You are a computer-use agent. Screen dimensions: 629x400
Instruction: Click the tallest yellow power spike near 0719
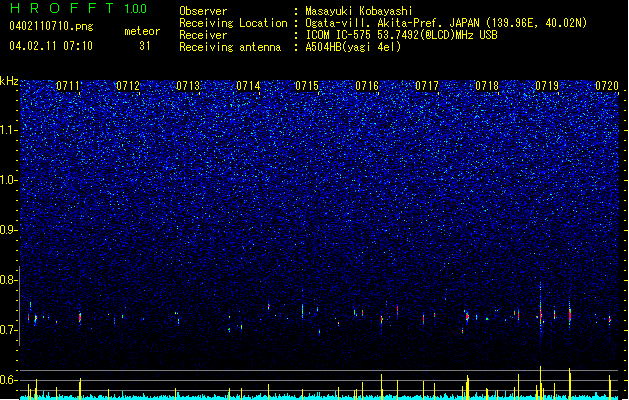pos(540,382)
